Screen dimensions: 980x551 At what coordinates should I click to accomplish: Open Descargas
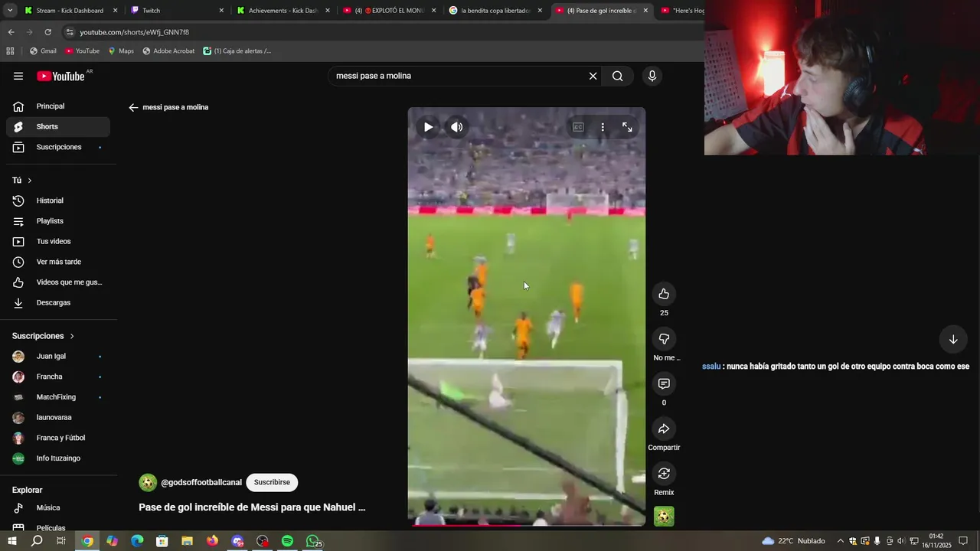pos(58,302)
